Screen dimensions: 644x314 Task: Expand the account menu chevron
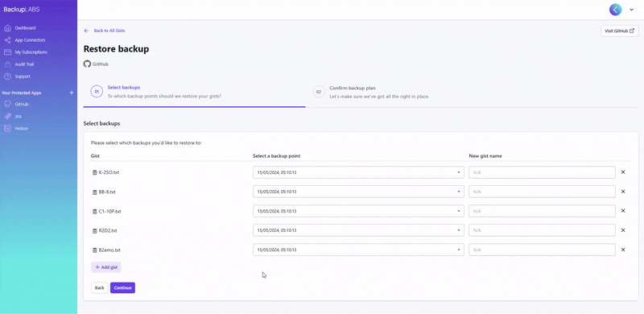point(632,10)
